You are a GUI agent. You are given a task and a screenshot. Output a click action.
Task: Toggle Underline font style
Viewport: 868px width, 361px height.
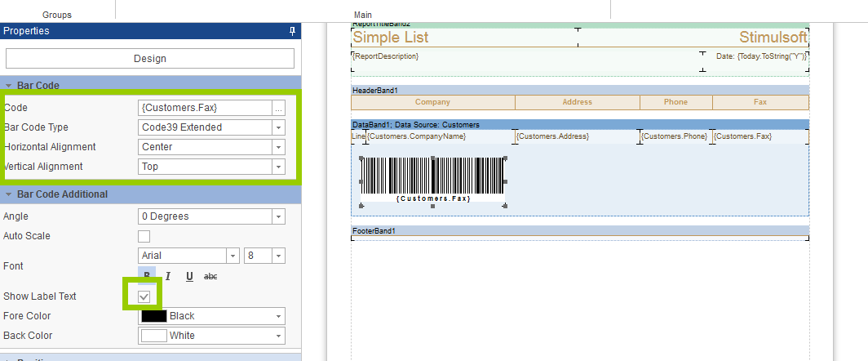[189, 275]
